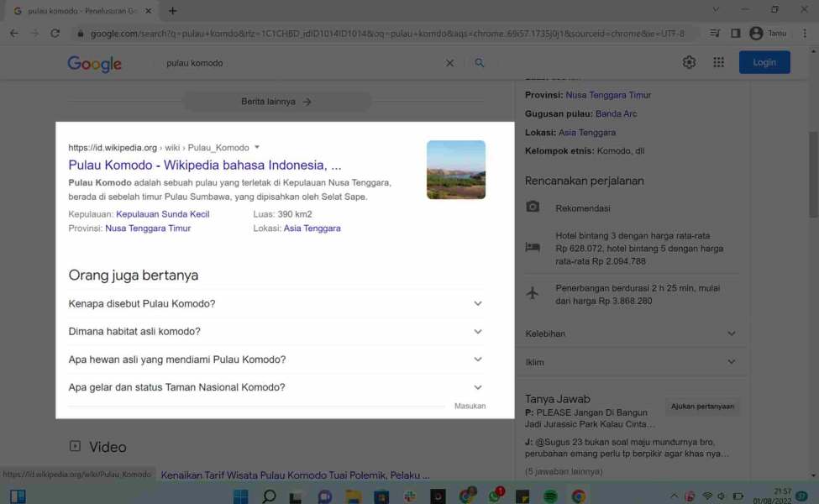
Task: Open Kepulauan Sunda Kecil link
Action: (x=162, y=214)
